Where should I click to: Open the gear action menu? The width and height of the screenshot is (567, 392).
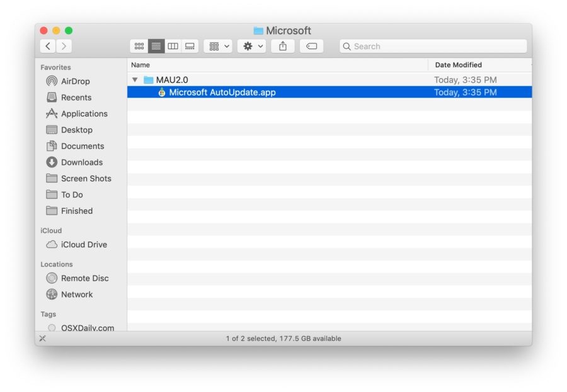tap(251, 46)
